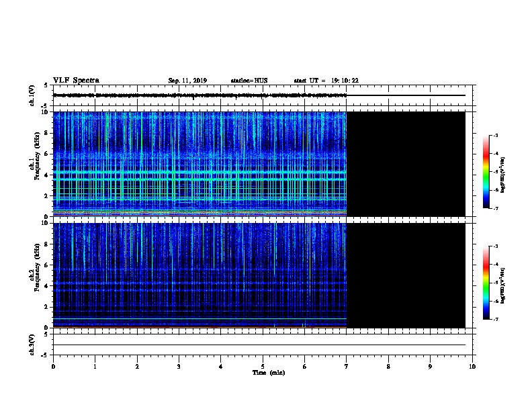Click the ch.1 colorbar "log(PSD)(V²/Hz)" label
Image resolution: width=532 pixels, height=411 pixels.
(502, 175)
